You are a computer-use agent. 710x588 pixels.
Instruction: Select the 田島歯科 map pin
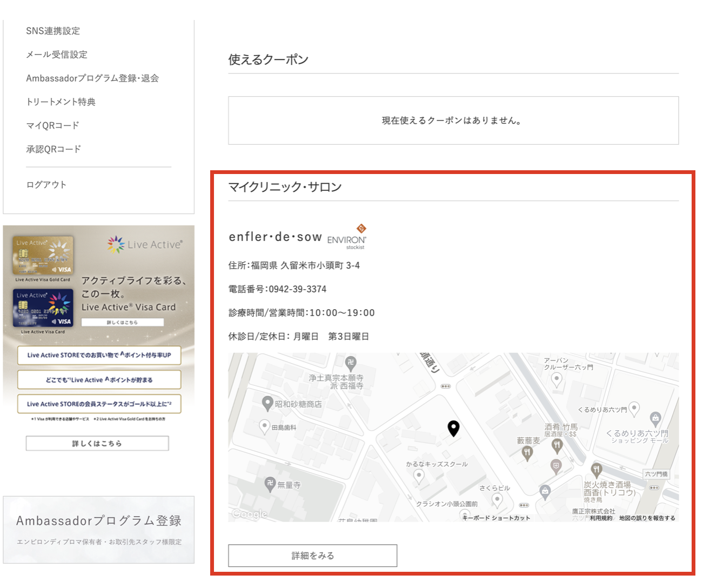(x=264, y=426)
